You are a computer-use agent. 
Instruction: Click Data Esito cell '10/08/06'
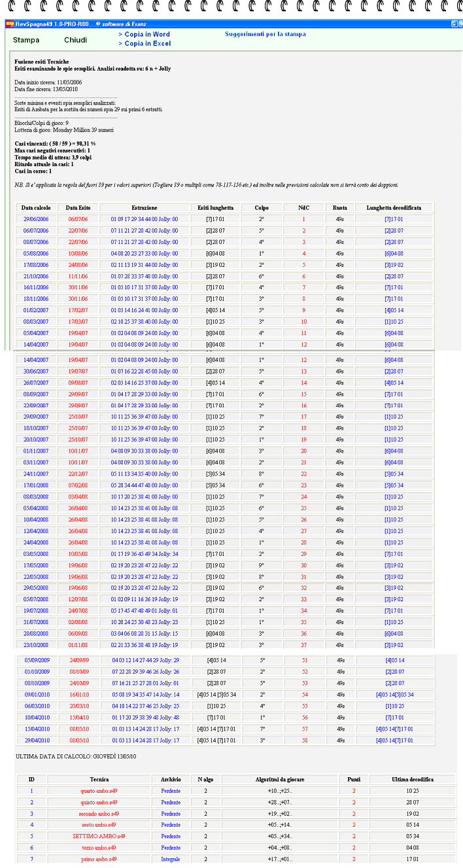pyautogui.click(x=78, y=253)
